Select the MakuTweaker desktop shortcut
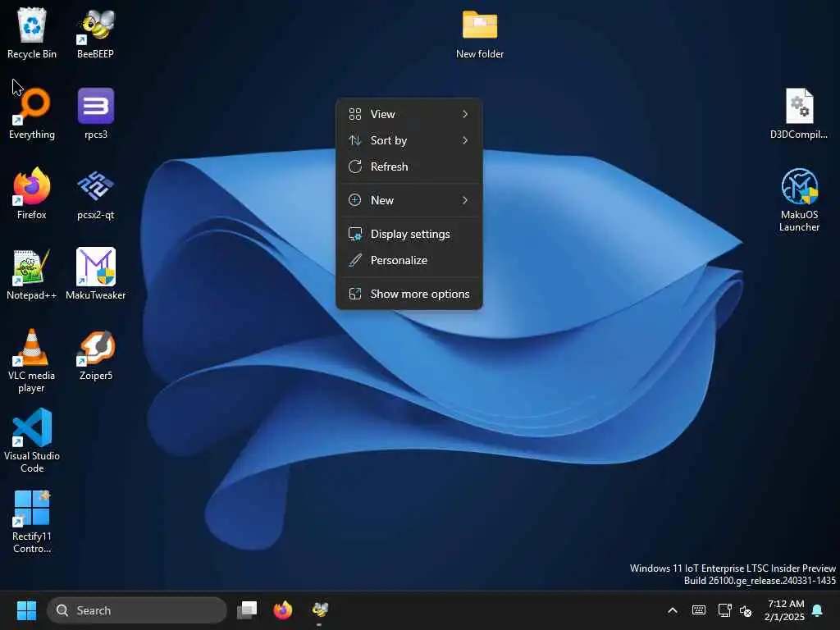Screen dimensions: 840x630 (x=96, y=274)
